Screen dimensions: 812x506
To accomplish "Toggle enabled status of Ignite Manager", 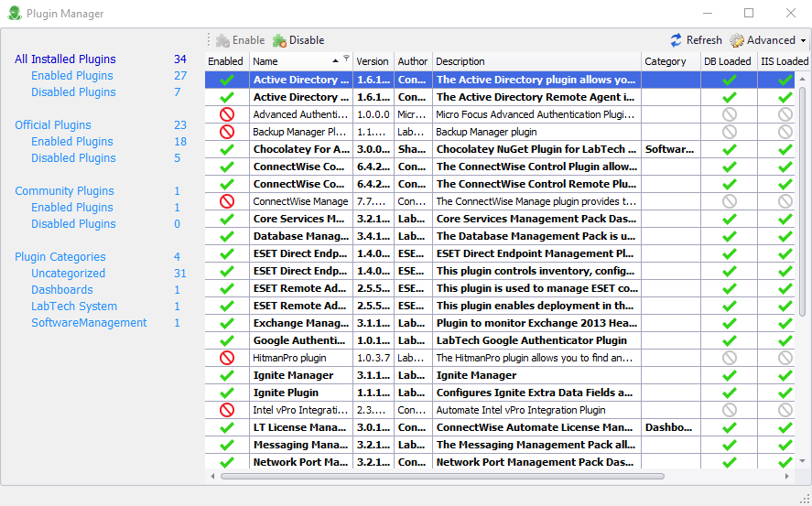I will [227, 375].
